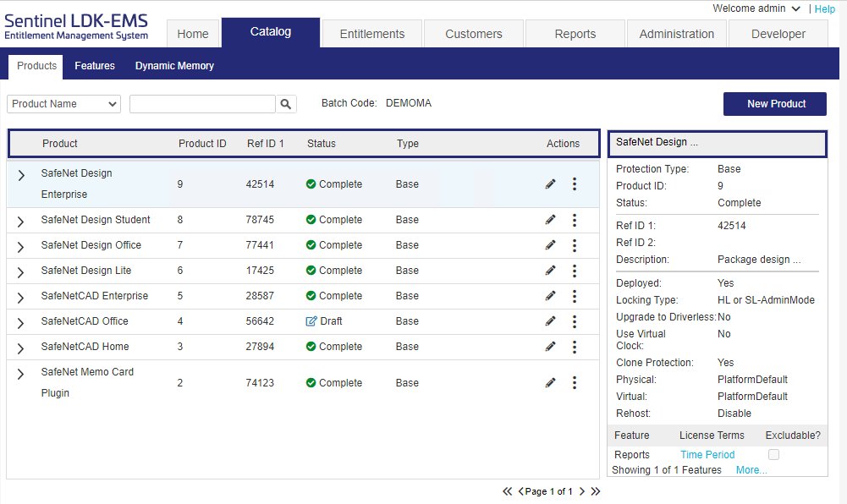Image resolution: width=847 pixels, height=504 pixels.
Task: Open the Welcome admin user dropdown
Action: (x=756, y=8)
